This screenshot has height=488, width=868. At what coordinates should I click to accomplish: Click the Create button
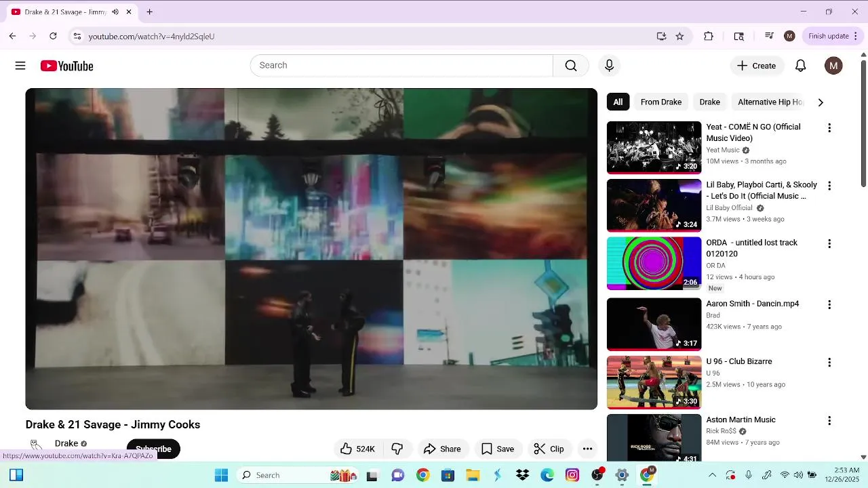(x=757, y=66)
